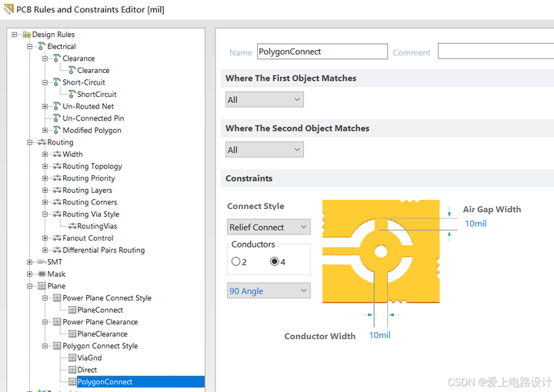Click the Design Rules folder icon
This screenshot has width=554, height=392.
point(26,35)
